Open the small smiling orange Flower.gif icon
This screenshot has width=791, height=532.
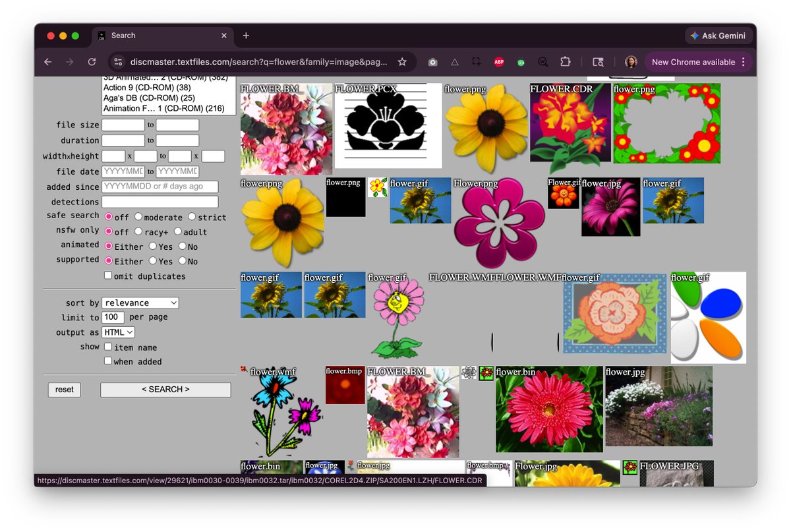point(564,193)
